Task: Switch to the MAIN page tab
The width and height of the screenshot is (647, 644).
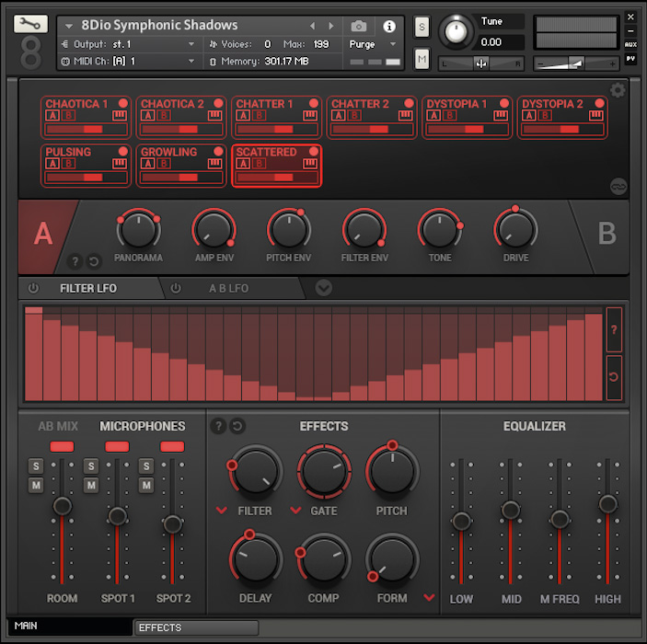Action: pyautogui.click(x=69, y=626)
